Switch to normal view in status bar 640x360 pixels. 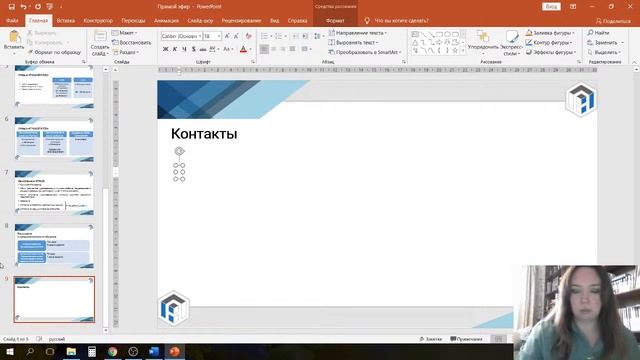click(498, 339)
